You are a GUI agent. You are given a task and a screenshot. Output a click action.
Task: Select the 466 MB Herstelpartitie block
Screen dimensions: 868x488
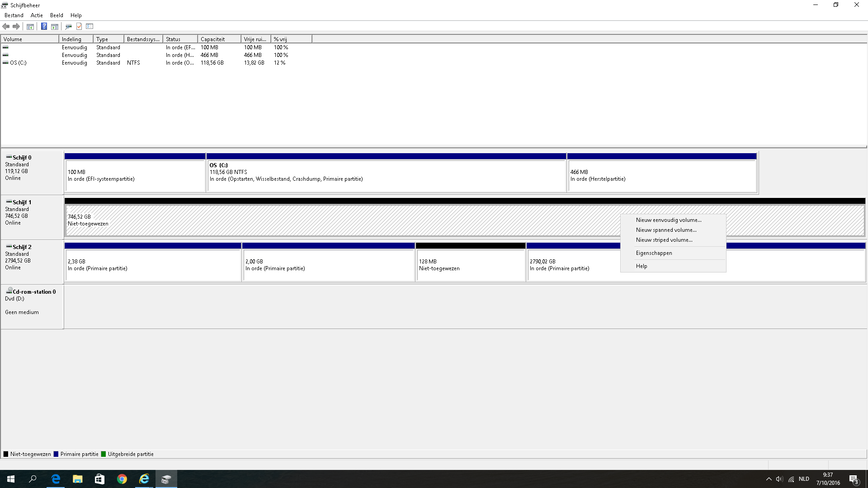(x=661, y=176)
